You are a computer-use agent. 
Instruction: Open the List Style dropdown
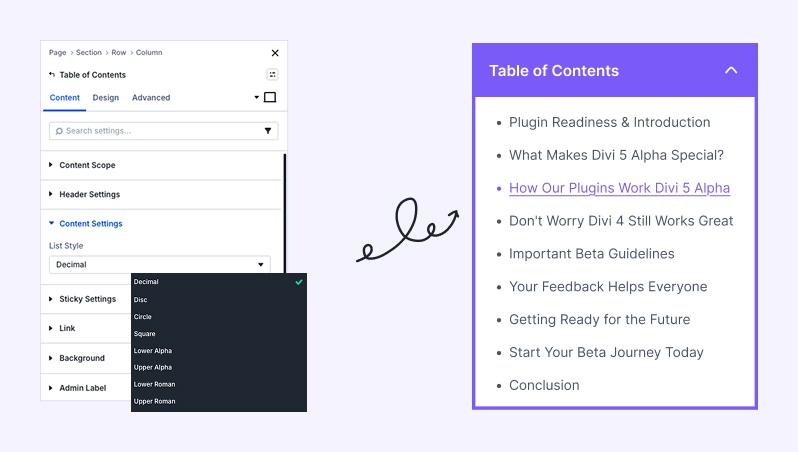point(160,265)
